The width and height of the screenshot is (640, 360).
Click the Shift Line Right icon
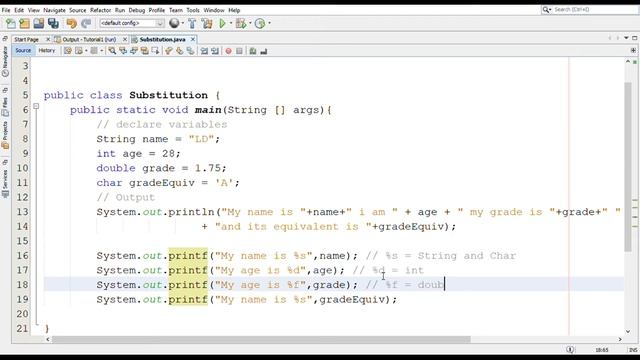coord(215,51)
